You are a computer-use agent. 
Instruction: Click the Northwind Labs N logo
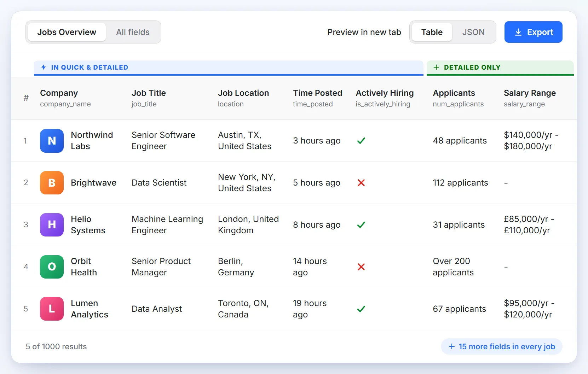[52, 141]
